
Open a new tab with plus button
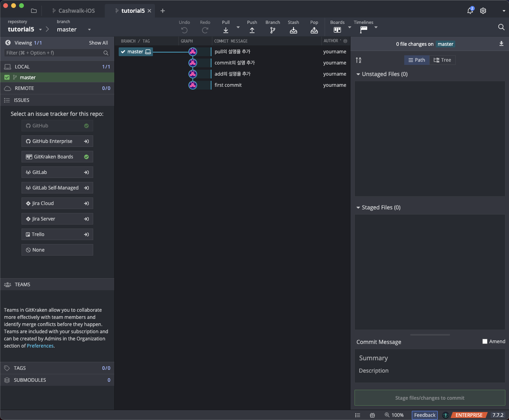point(162,11)
